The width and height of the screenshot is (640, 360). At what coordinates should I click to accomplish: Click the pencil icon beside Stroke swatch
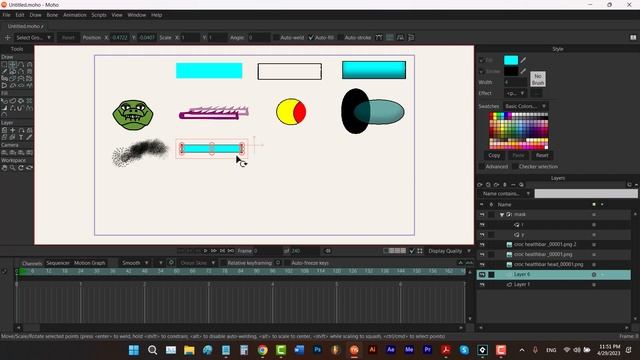click(x=523, y=71)
